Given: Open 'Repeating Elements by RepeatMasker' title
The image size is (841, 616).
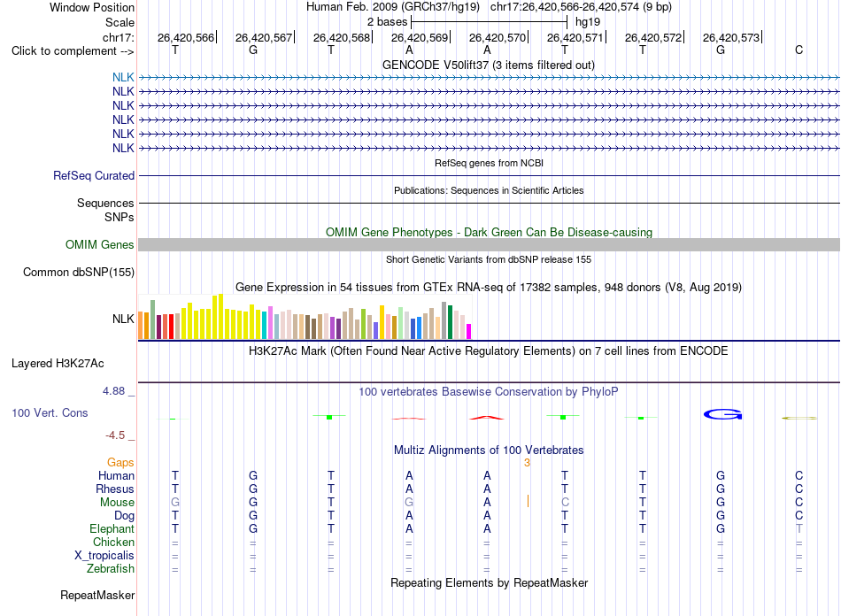Looking at the screenshot, I should [x=489, y=582].
